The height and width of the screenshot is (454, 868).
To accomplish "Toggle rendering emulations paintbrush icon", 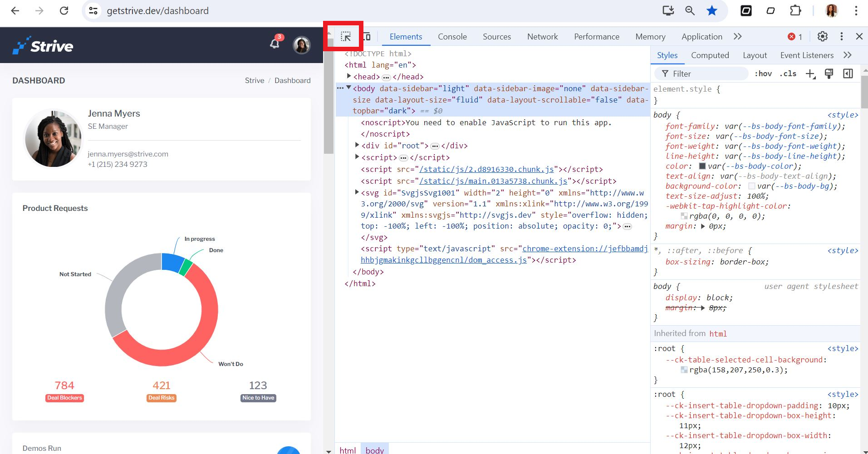I will [x=829, y=73].
